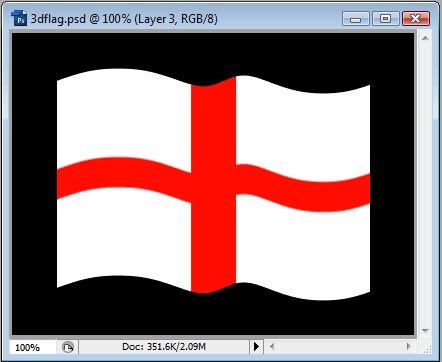This screenshot has height=362, width=442.
Task: Click the zoom percentage field showing 100%
Action: [33, 347]
